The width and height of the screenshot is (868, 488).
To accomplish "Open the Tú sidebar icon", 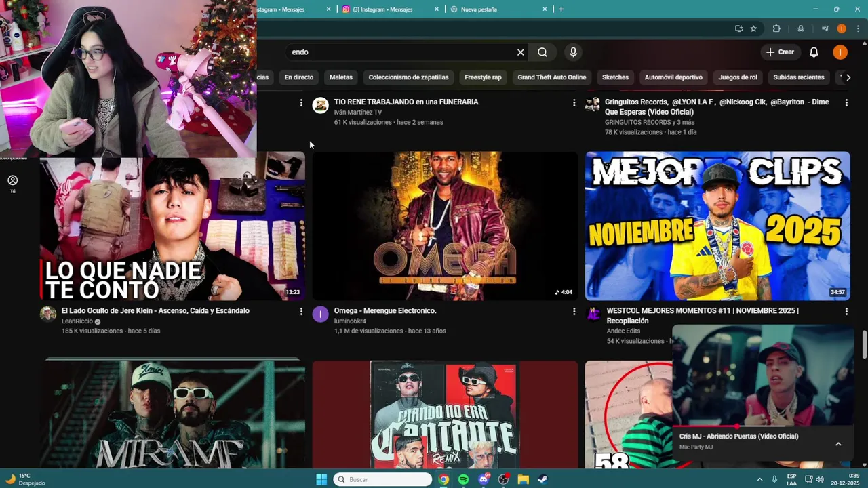I will [x=12, y=184].
